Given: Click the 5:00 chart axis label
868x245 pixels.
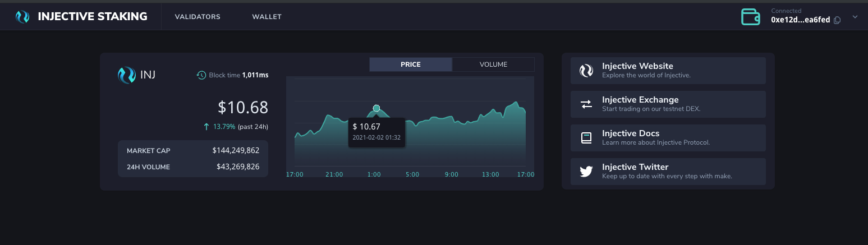Looking at the screenshot, I should pyautogui.click(x=412, y=174).
